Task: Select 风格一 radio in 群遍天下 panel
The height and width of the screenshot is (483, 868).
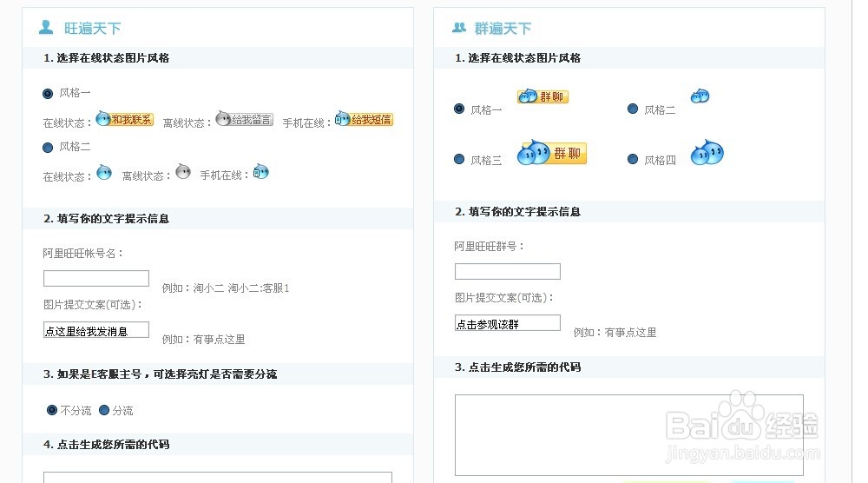Action: pos(459,109)
